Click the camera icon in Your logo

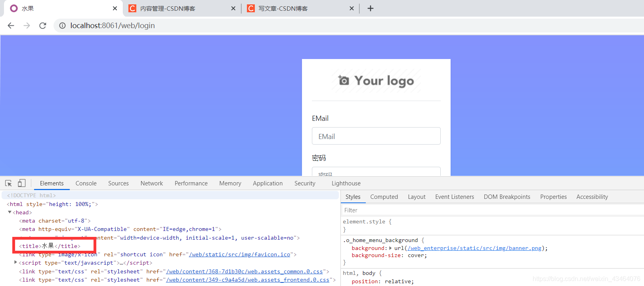click(x=344, y=80)
